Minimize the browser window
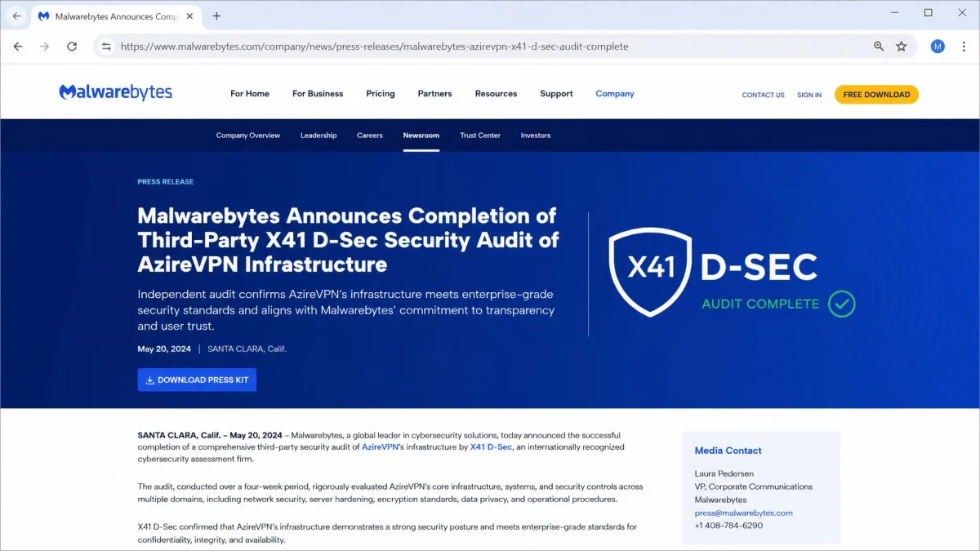The width and height of the screenshot is (980, 551). [x=897, y=12]
